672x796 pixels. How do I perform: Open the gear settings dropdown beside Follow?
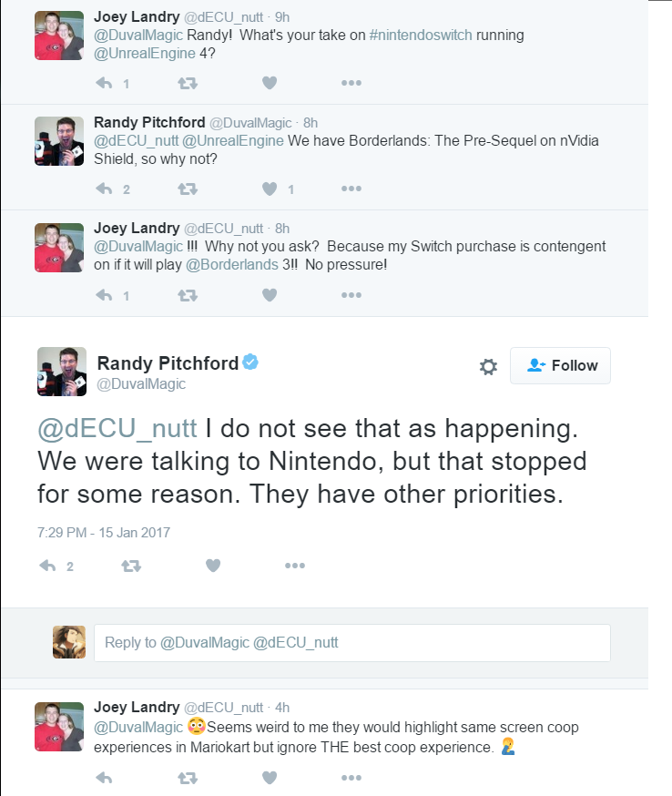[x=488, y=366]
